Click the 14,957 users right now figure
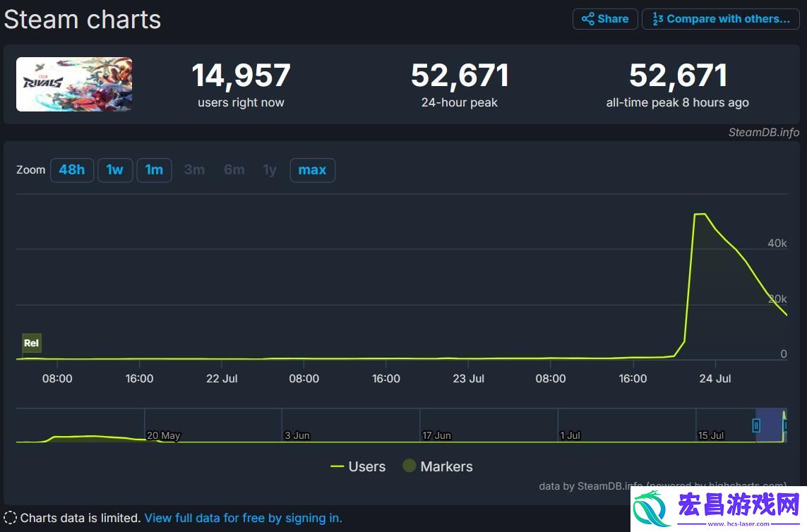 click(241, 75)
